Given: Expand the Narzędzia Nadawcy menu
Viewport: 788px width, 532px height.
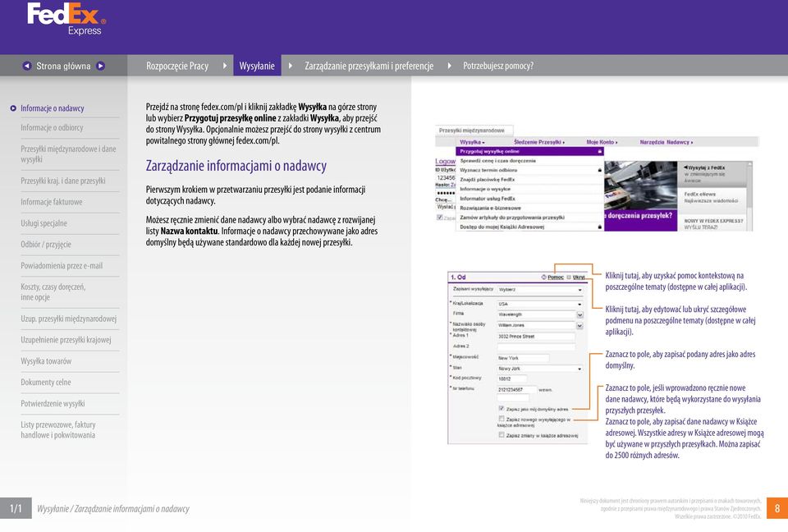Looking at the screenshot, I should tap(666, 142).
